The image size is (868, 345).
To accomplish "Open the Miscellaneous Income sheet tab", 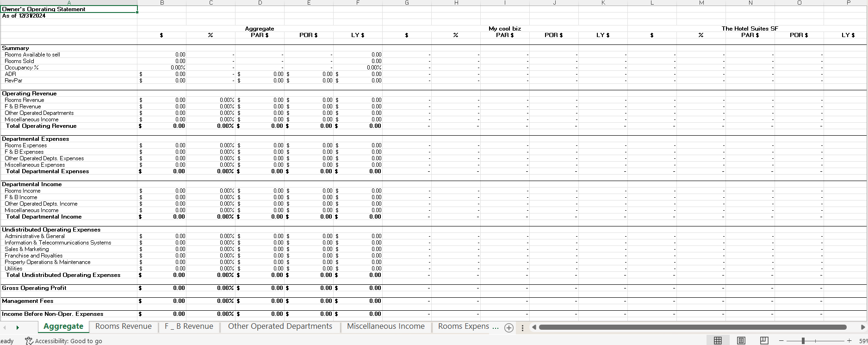I will [x=386, y=326].
